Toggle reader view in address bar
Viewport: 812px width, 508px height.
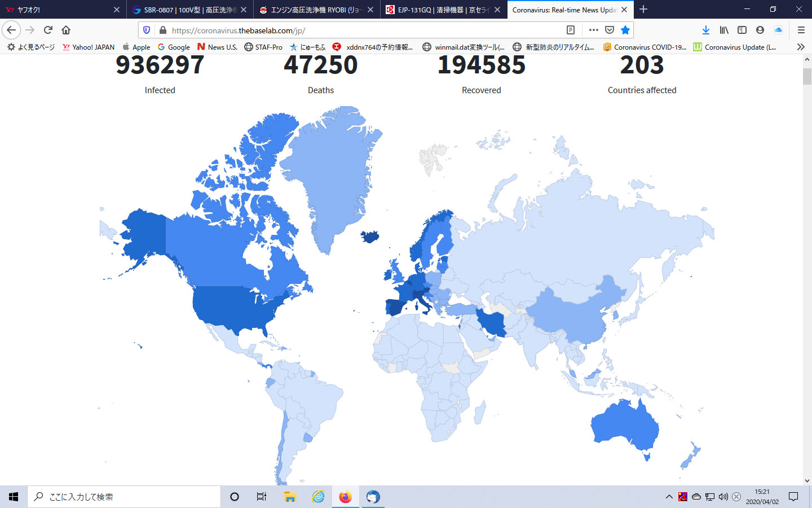(x=571, y=30)
